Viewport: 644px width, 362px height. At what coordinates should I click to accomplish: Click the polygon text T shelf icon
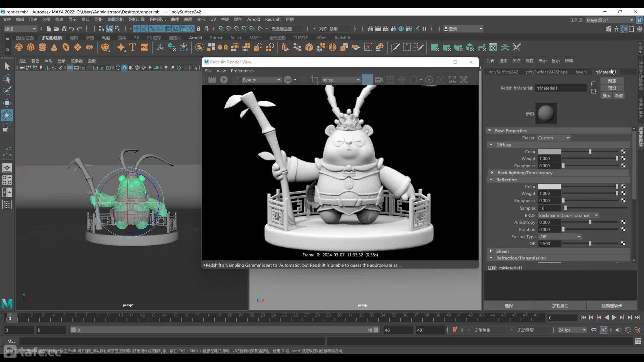[132, 47]
